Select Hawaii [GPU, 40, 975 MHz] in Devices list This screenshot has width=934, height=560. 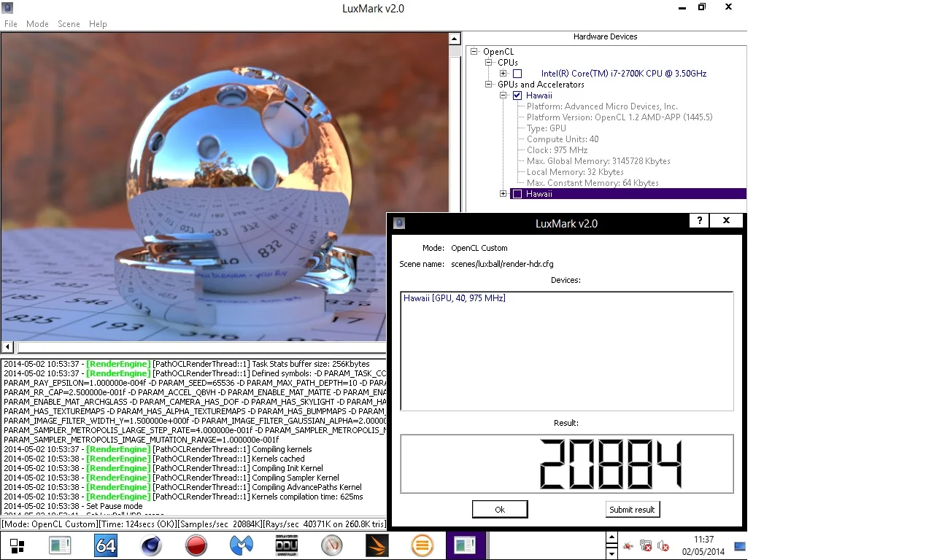(x=455, y=298)
